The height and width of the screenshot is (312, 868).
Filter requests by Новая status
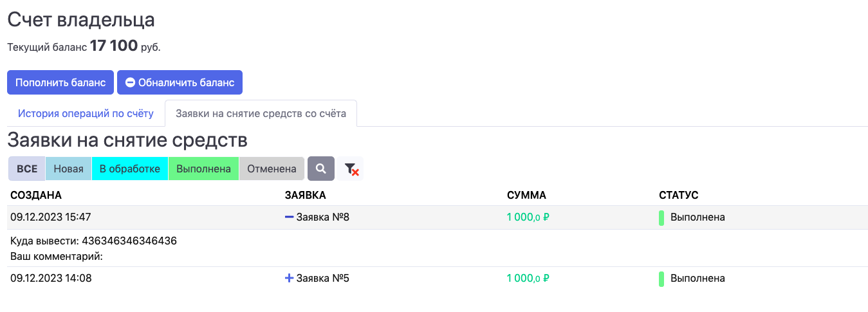[69, 169]
